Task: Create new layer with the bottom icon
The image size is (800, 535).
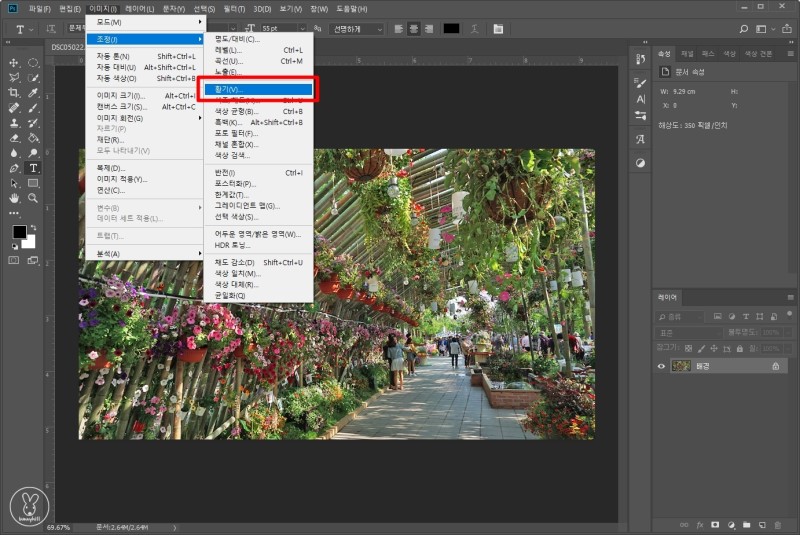Action: point(762,523)
